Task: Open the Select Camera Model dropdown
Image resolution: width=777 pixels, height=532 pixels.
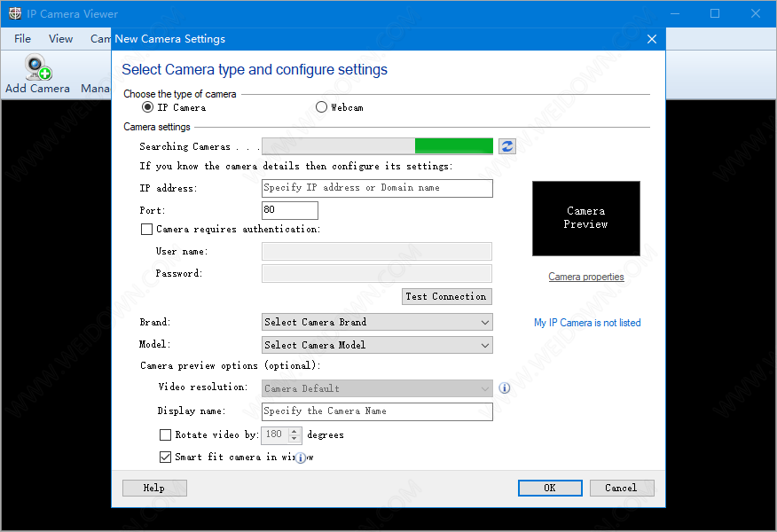Action: coord(377,345)
